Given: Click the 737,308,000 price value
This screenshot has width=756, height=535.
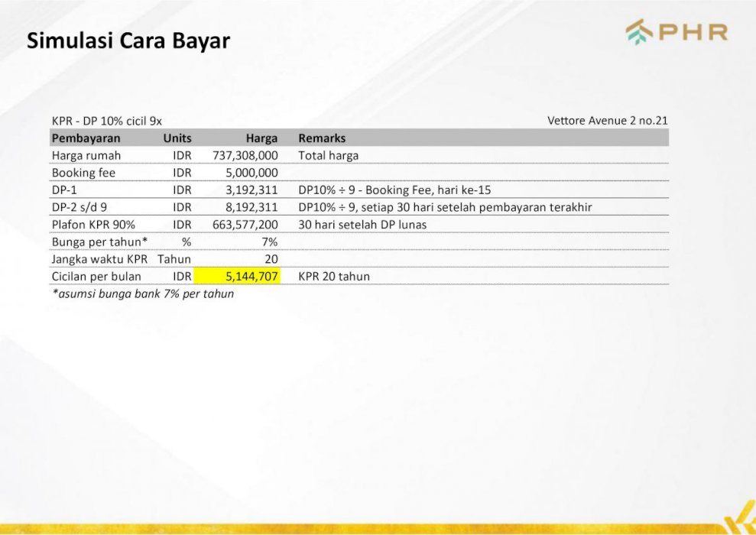Looking at the screenshot, I should (245, 155).
